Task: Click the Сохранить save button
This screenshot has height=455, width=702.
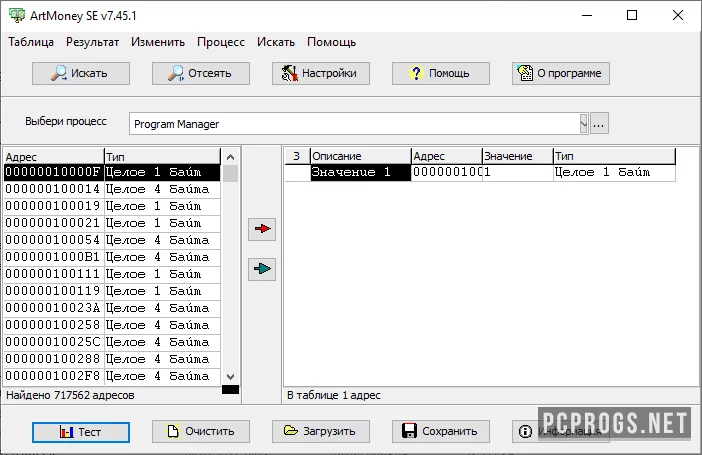Action: 441,431
